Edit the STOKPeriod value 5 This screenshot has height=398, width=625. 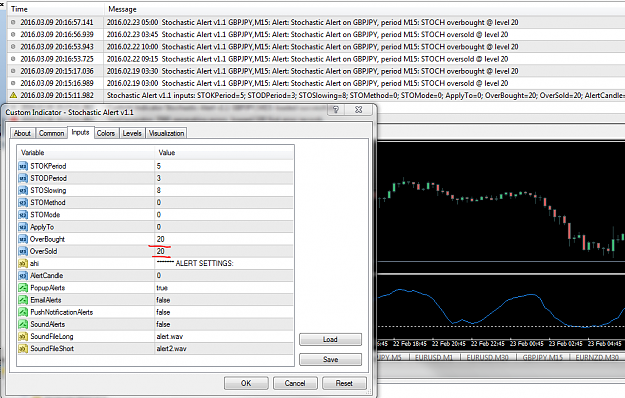click(x=224, y=166)
